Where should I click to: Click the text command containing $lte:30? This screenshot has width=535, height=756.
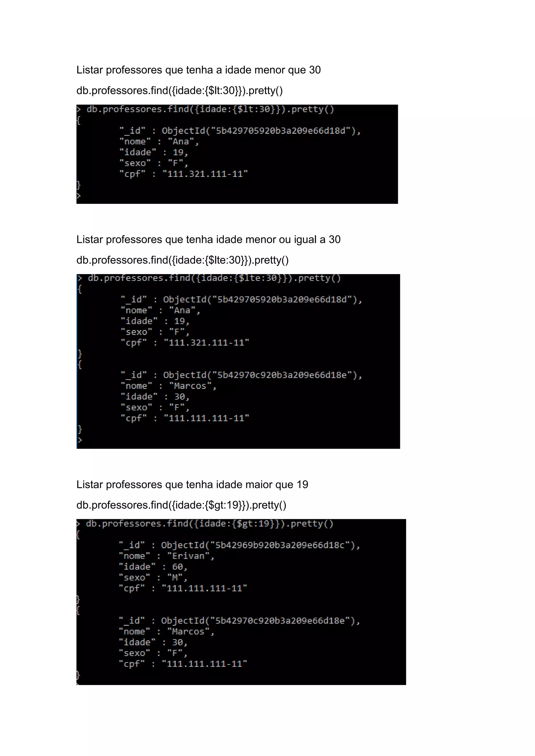[x=183, y=260]
